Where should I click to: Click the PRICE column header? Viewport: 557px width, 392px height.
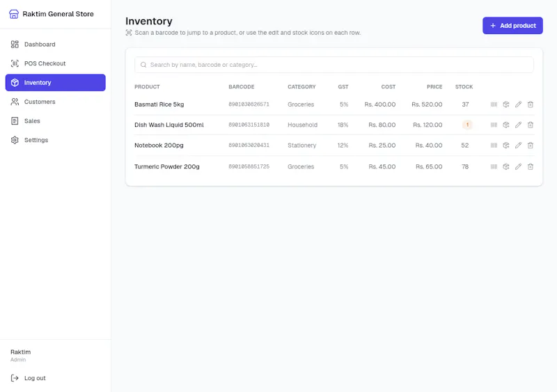point(434,87)
